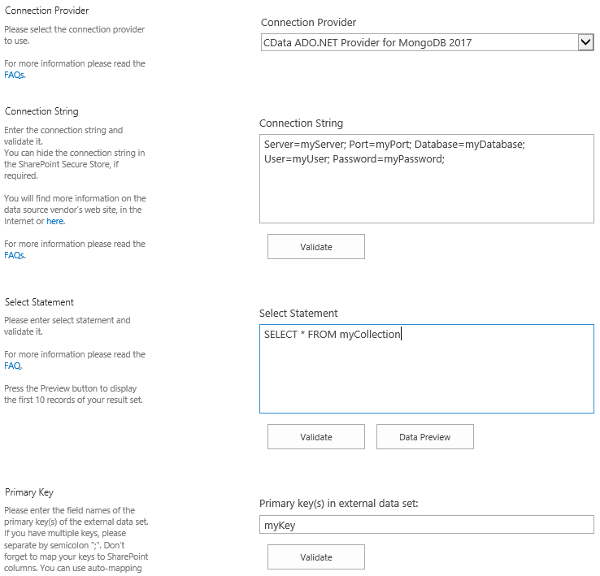Click the Connection String label above the text area
This screenshot has width=600, height=576.
tap(301, 123)
